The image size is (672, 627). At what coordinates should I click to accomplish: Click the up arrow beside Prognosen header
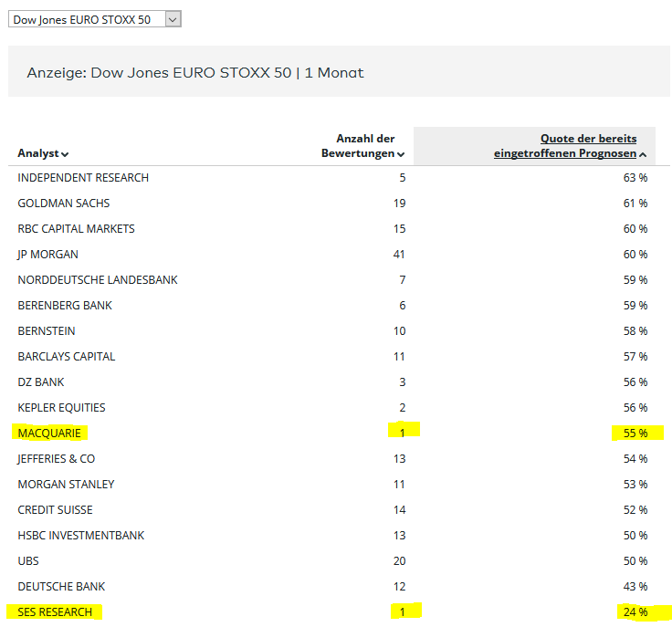coord(643,154)
